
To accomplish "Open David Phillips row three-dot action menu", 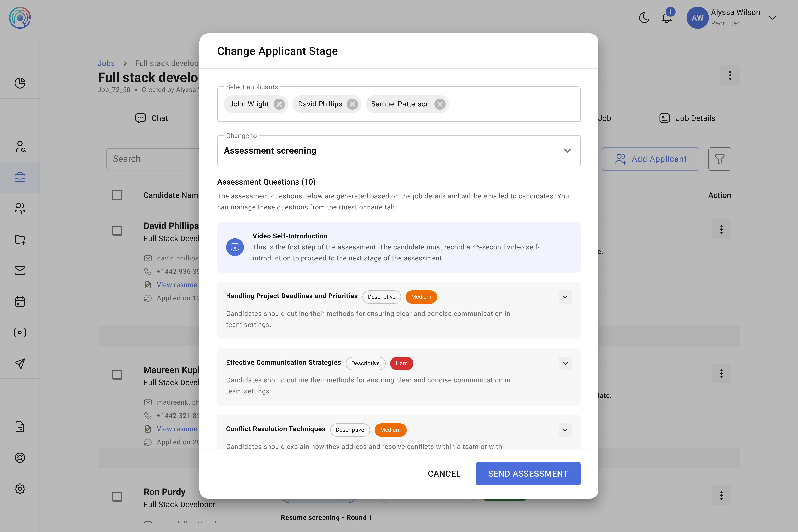I will (721, 229).
